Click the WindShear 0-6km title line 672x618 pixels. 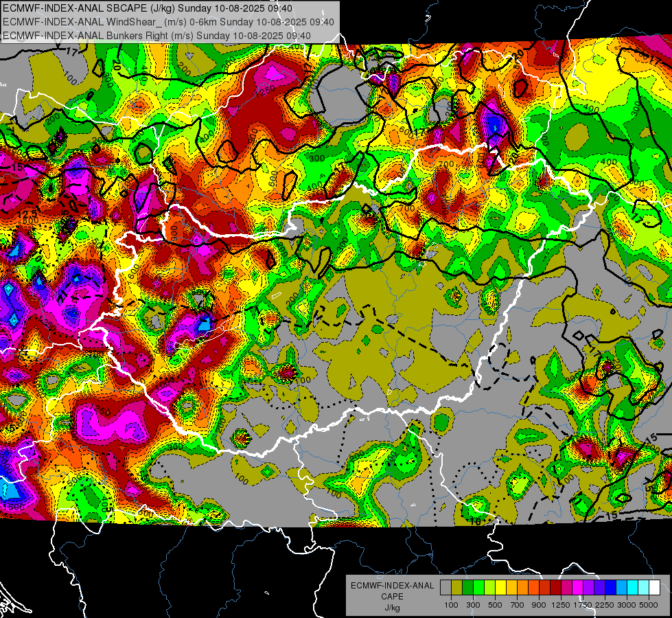coord(168,22)
